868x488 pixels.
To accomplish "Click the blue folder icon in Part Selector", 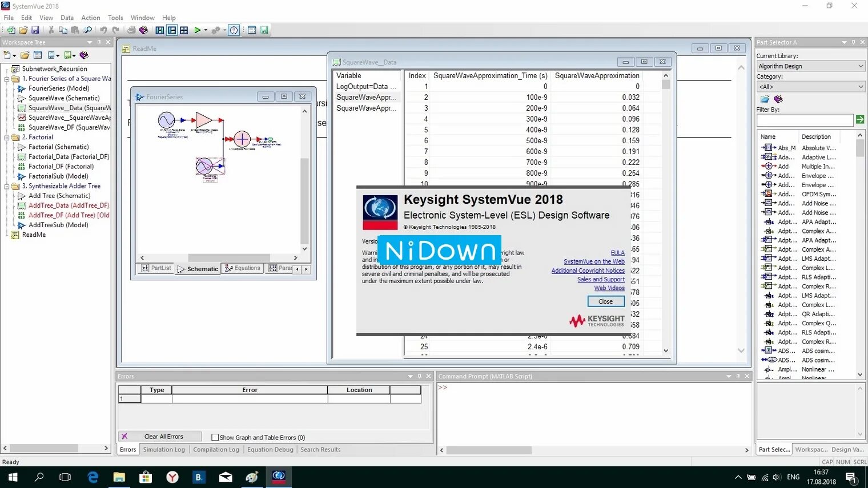I will pos(765,99).
